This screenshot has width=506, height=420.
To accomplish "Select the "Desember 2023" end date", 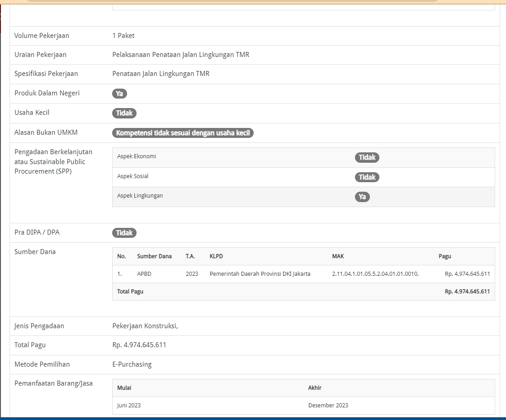I will (x=328, y=405).
